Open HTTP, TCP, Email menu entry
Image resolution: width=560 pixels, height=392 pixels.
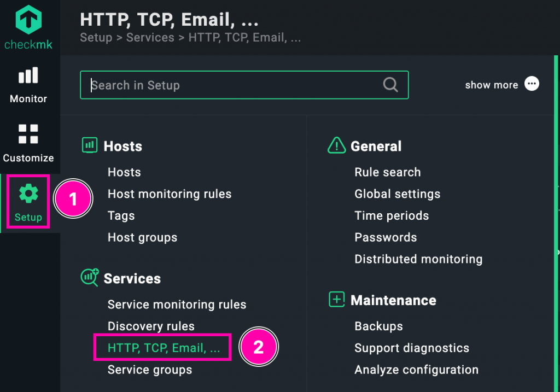click(x=164, y=348)
